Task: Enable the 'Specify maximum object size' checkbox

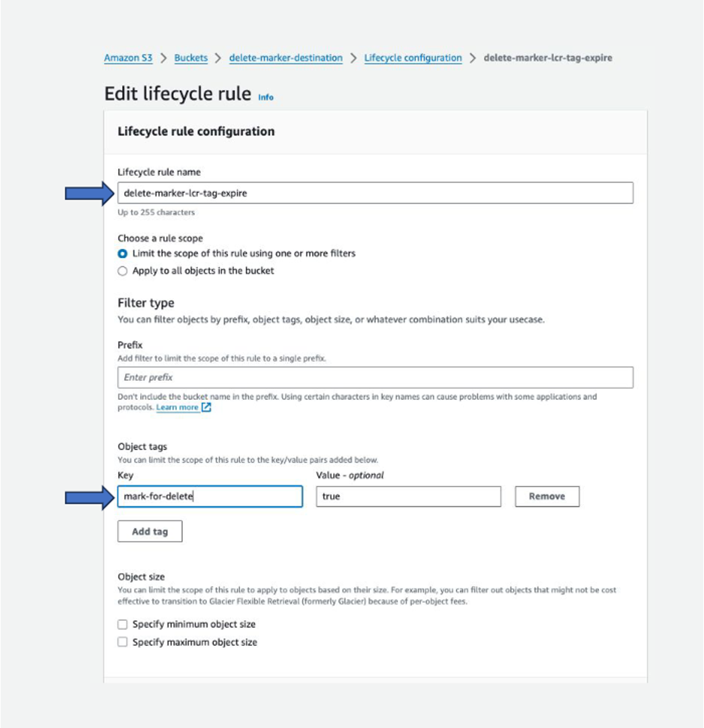Action: pyautogui.click(x=122, y=642)
